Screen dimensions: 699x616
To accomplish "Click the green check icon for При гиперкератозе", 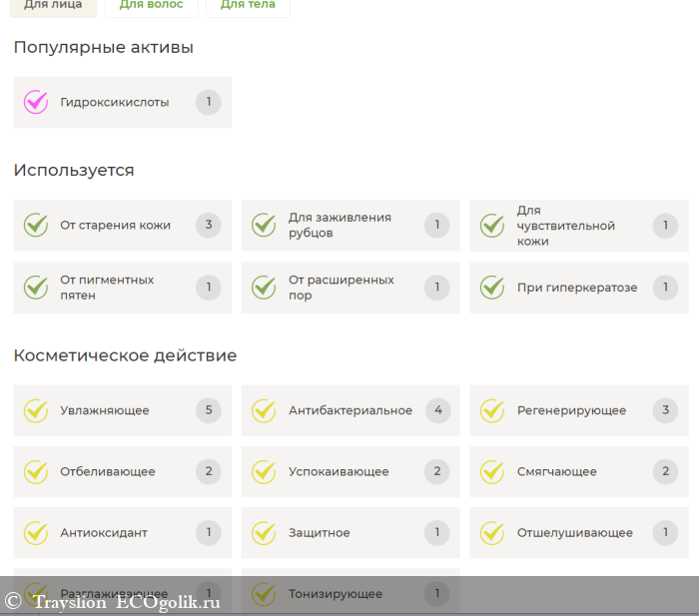I will pos(492,288).
